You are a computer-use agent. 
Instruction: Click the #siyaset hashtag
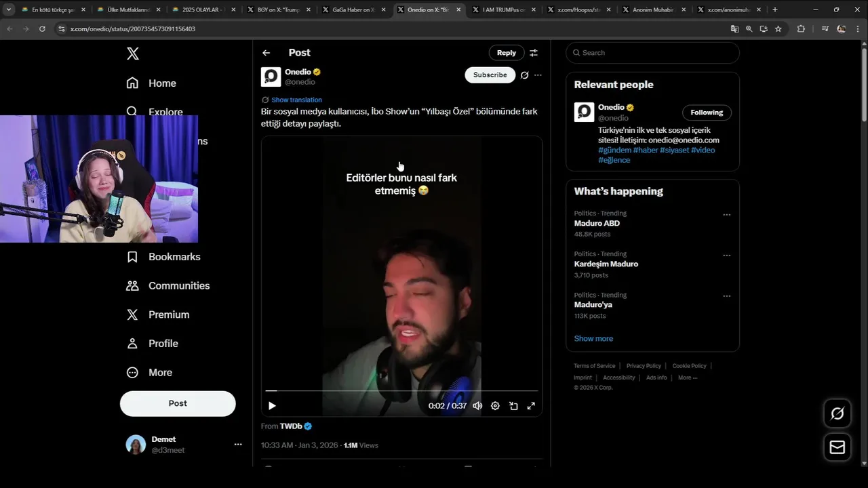(674, 150)
